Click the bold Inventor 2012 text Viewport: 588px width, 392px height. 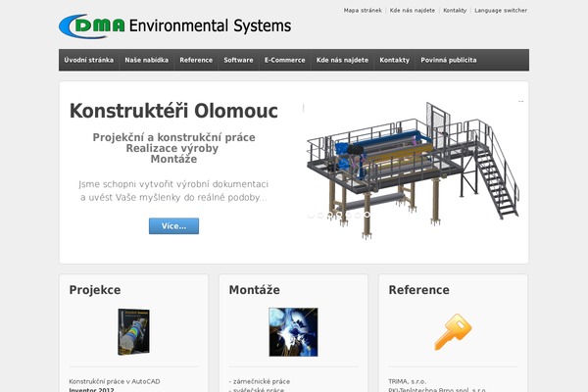pyautogui.click(x=91, y=390)
